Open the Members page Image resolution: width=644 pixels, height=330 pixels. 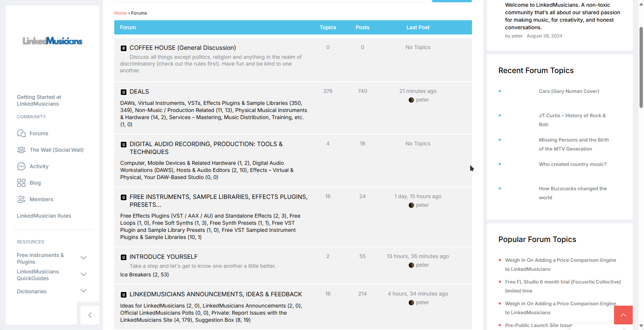click(x=41, y=199)
